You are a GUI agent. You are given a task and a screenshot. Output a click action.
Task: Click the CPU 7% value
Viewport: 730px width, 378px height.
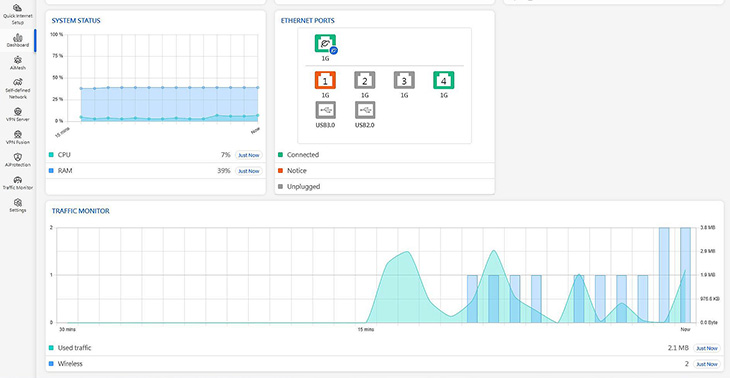pos(225,155)
